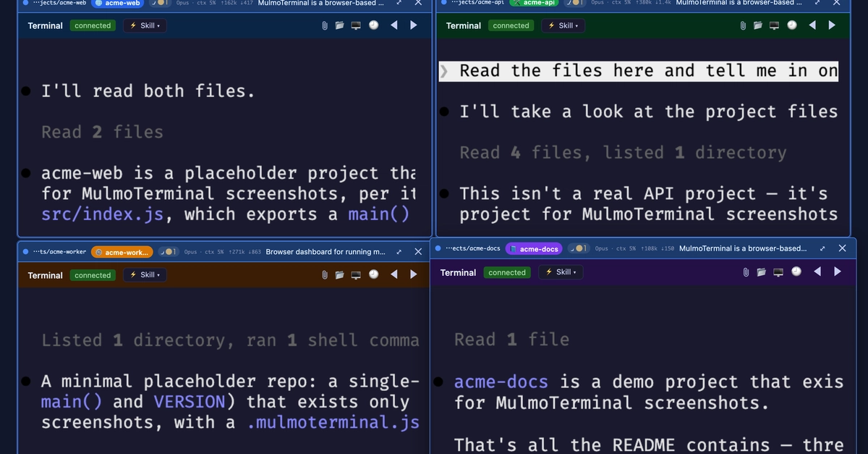Expand the acme-api pane with the diagonal arrows icon
This screenshot has height=454, width=868.
818,3
